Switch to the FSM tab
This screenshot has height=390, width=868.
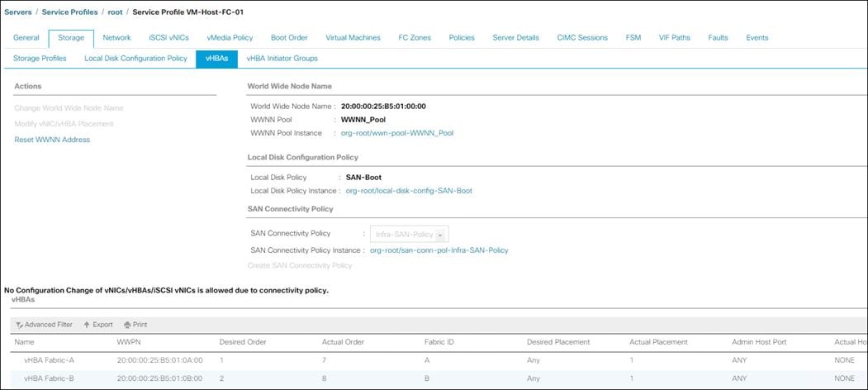coord(633,38)
